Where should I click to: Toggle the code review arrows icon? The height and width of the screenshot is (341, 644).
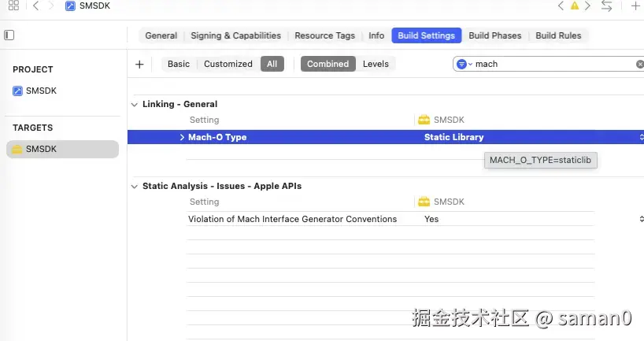[607, 6]
